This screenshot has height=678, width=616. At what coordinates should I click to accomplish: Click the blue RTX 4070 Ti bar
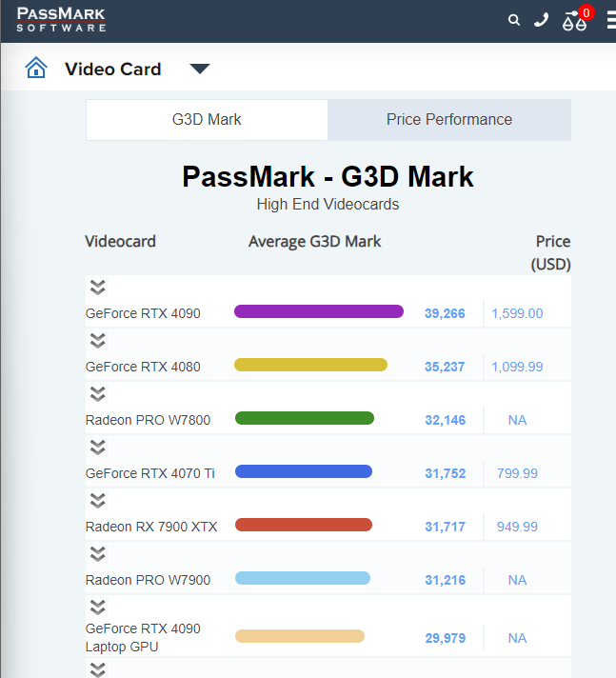coord(304,471)
